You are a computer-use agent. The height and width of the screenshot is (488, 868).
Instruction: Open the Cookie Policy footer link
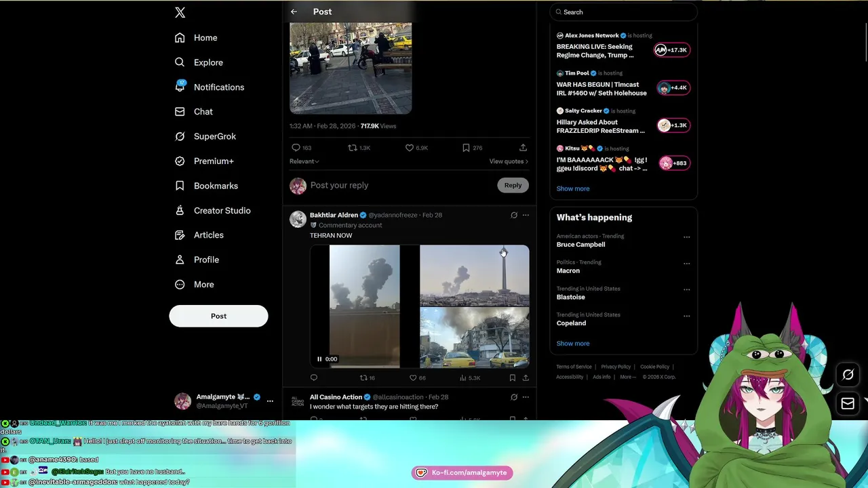654,367
